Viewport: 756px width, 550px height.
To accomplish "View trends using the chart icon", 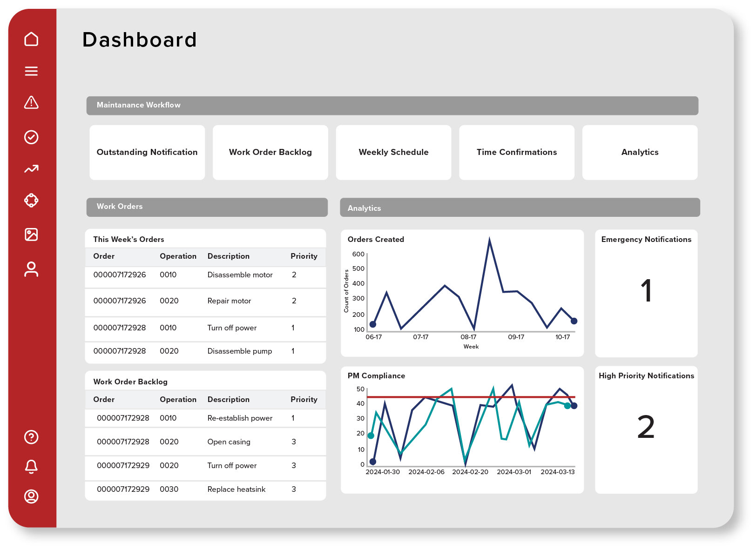I will pos(31,169).
